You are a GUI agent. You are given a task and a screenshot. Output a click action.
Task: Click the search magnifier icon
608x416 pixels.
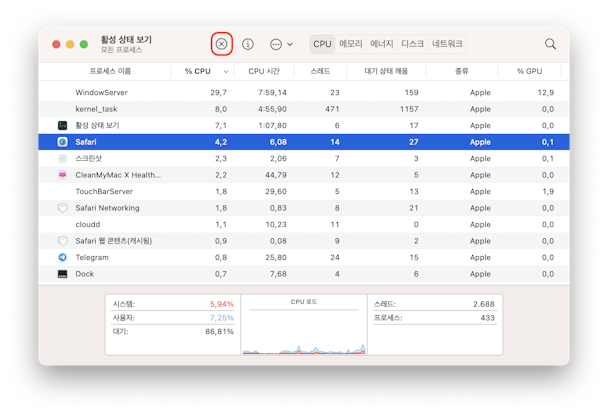[550, 44]
